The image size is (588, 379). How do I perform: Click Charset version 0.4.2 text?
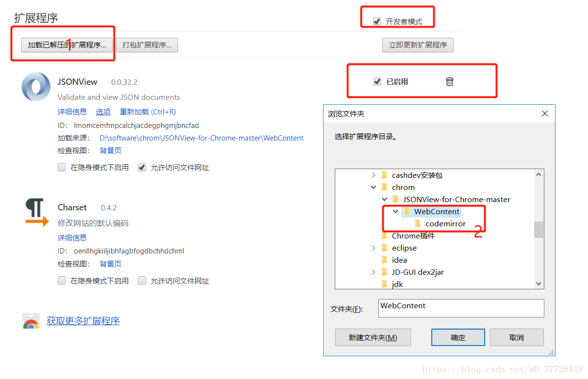[x=109, y=208]
